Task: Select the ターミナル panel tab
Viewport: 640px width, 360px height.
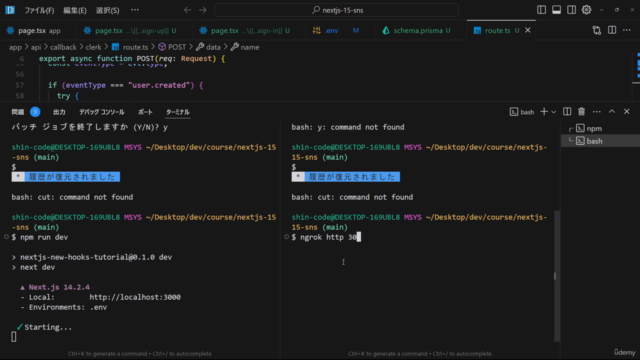Action: pyautogui.click(x=178, y=112)
